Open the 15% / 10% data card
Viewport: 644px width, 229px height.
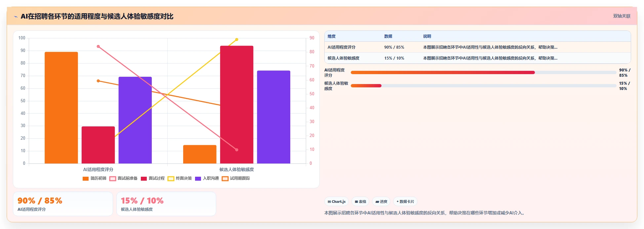coord(166,204)
